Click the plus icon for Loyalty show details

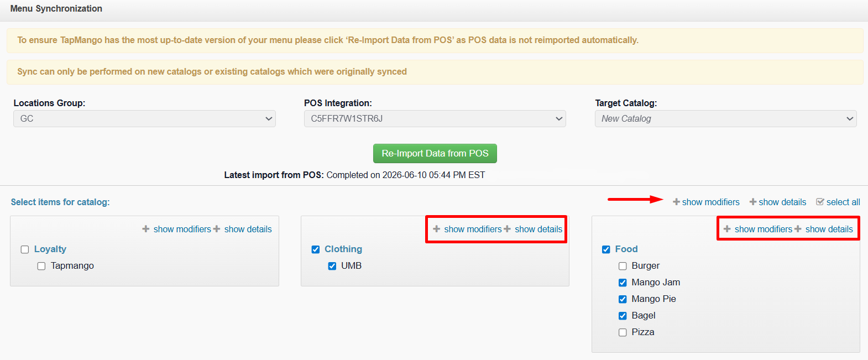click(x=217, y=229)
